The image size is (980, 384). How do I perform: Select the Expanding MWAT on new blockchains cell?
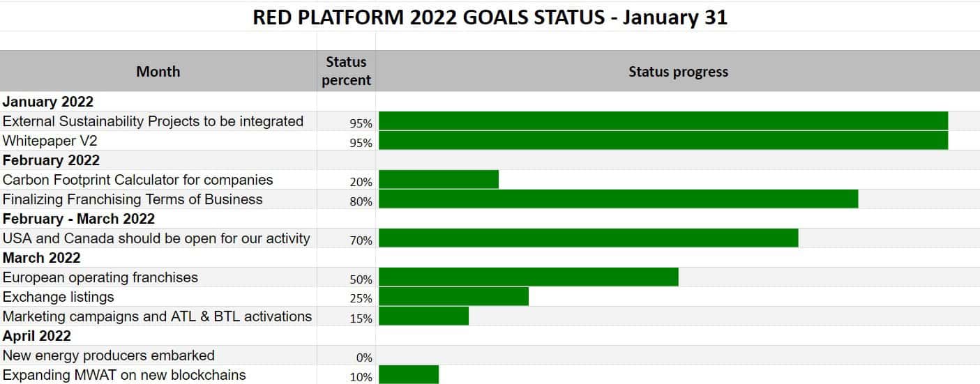tap(158, 375)
